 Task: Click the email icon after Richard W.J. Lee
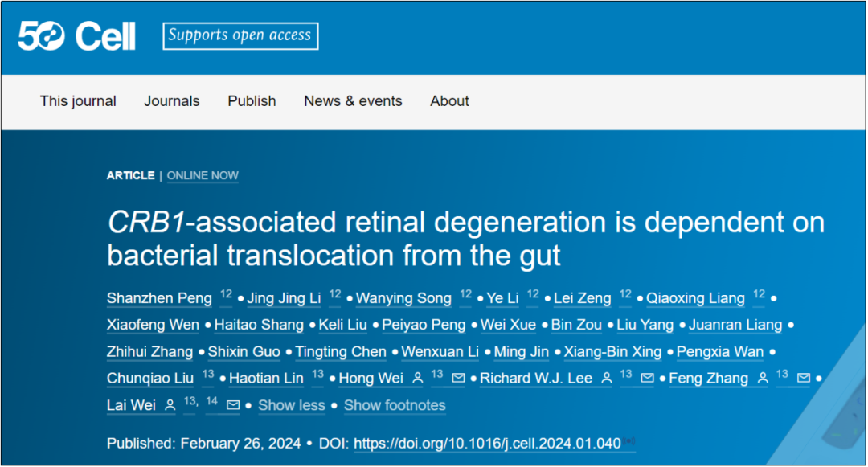(647, 379)
